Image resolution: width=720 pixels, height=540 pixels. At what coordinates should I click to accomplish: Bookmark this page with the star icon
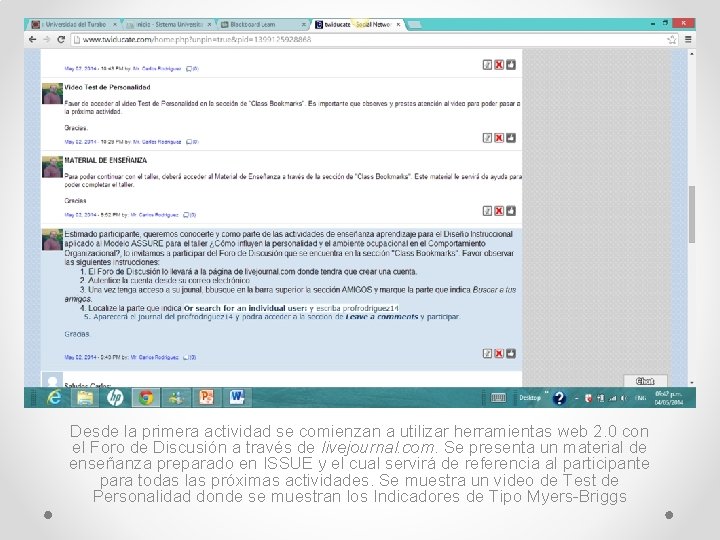[x=672, y=39]
